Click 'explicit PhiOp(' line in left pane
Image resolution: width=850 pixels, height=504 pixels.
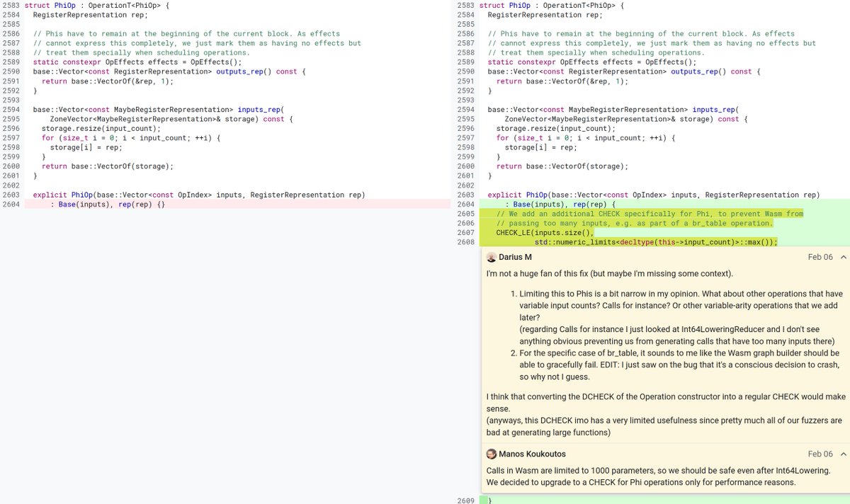tap(198, 195)
